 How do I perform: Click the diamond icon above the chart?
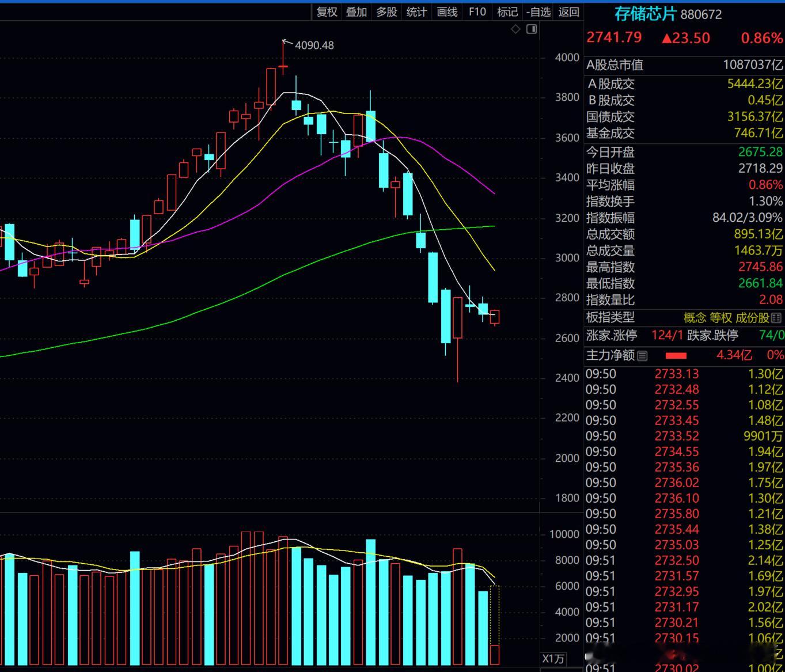coord(515,29)
